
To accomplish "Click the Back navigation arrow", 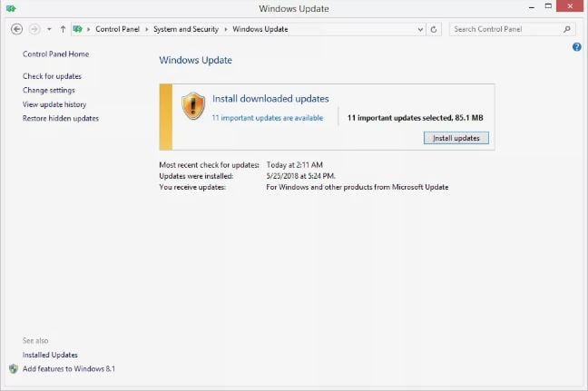I will pos(16,29).
